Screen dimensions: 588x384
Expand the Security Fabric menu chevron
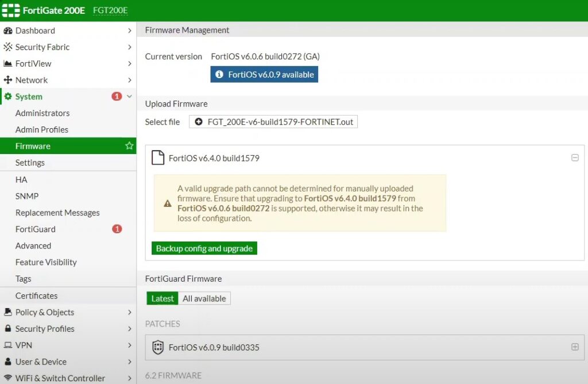pos(129,47)
